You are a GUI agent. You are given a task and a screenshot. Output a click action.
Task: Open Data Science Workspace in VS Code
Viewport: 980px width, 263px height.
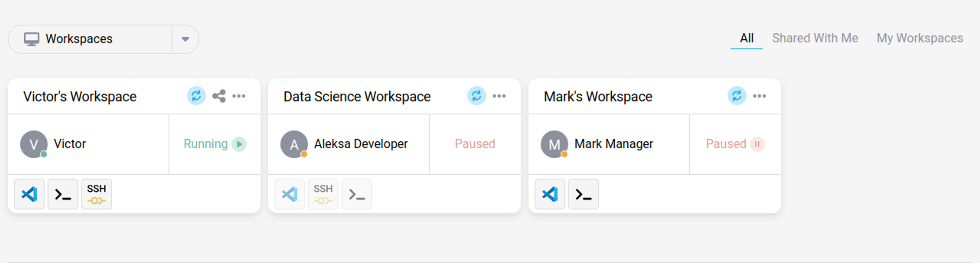290,194
